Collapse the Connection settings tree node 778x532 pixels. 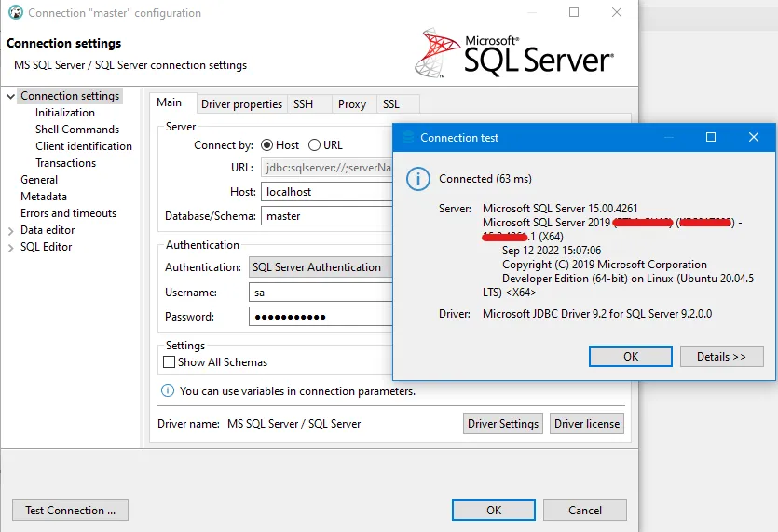pos(10,96)
